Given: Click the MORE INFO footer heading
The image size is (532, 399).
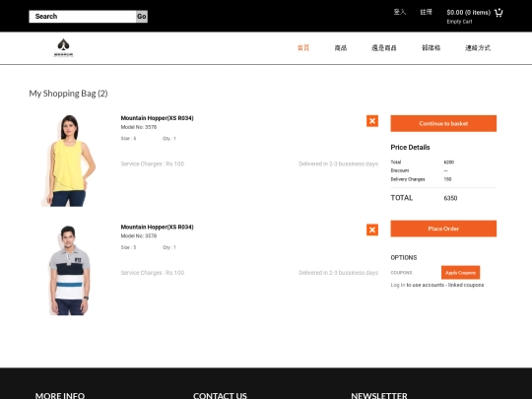Looking at the screenshot, I should (60, 396).
